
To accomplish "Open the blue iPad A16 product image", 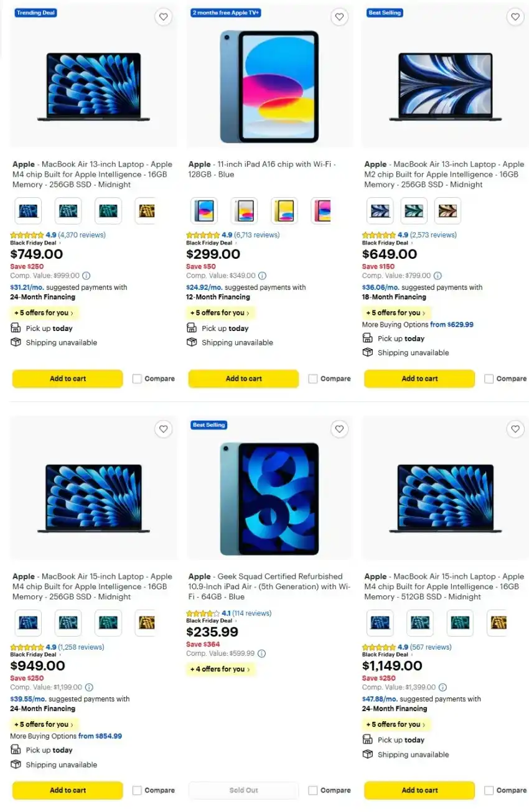I will (x=269, y=86).
